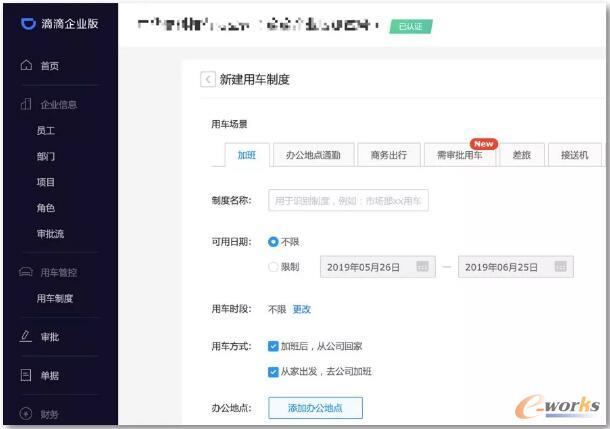Screen dimensions: 610x429
Task: Open 审批 approval icon in sidebar
Action: click(x=26, y=337)
